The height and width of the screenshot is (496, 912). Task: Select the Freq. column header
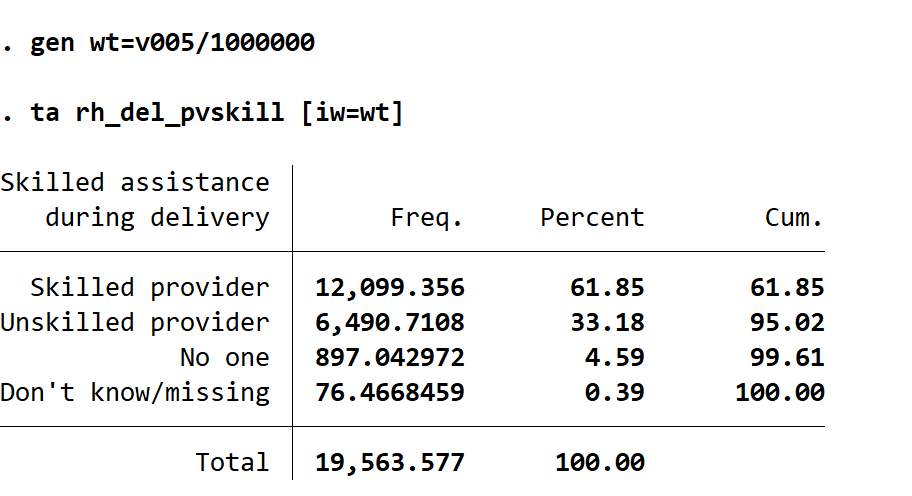pos(427,218)
